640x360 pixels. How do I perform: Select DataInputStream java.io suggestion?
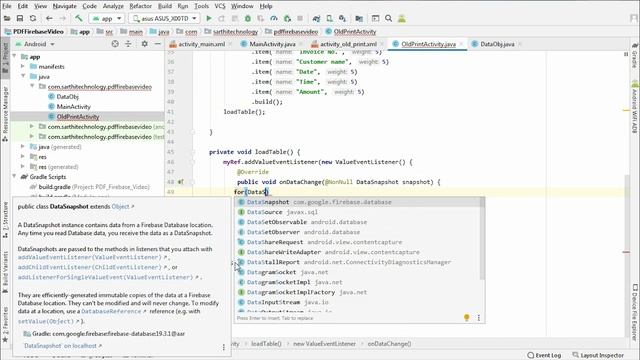tap(359, 302)
